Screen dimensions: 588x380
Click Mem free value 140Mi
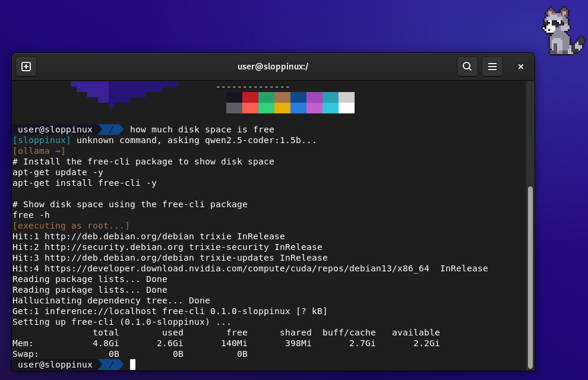click(234, 343)
